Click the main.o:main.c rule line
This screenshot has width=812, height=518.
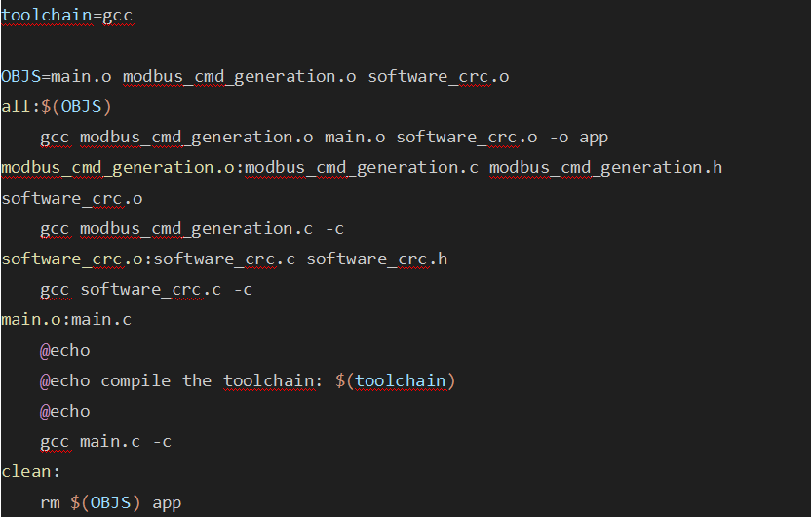click(66, 320)
